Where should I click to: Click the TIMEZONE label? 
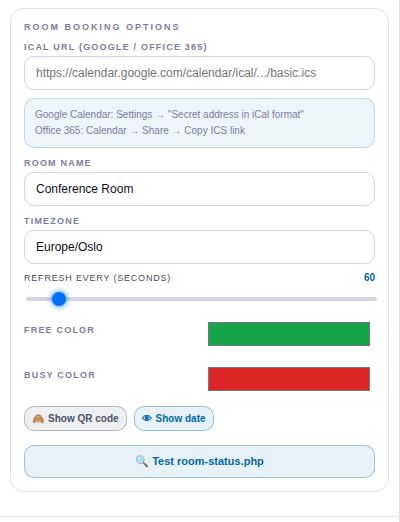coord(52,221)
